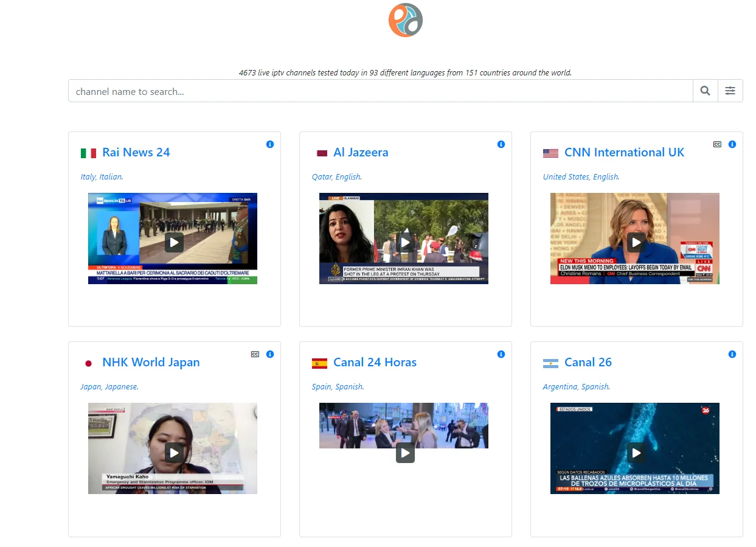756x547 pixels.
Task: Open info icon for CNN International UK
Action: (732, 144)
